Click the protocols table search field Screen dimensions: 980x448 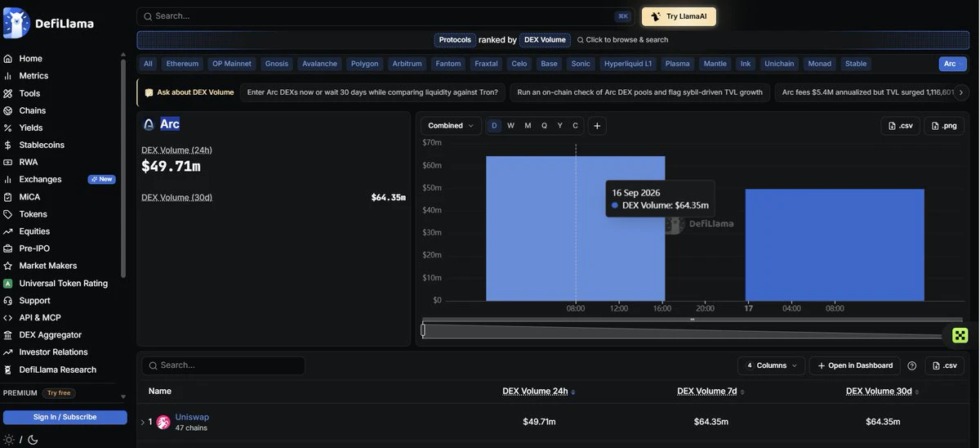tap(223, 365)
